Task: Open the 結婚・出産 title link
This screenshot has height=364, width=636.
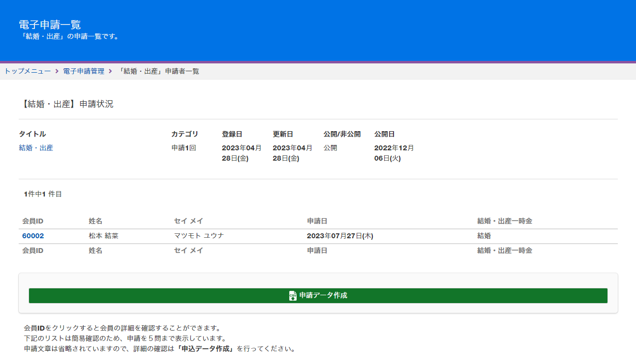Action: (36, 148)
